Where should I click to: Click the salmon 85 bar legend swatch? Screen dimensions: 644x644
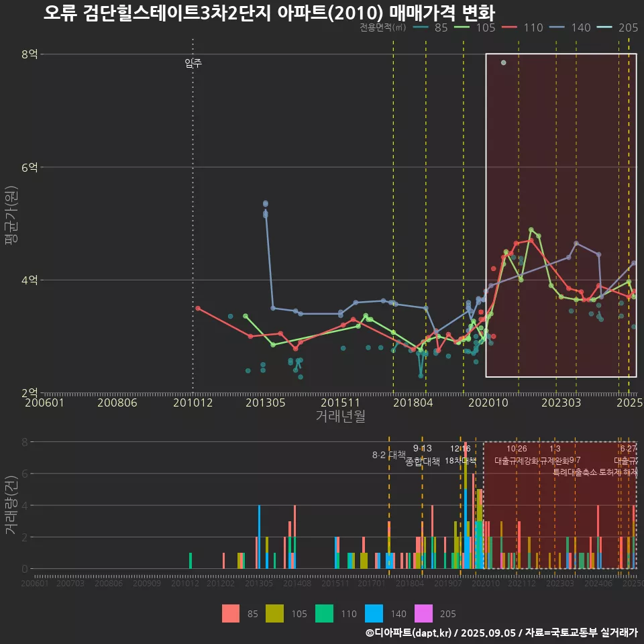(230, 614)
